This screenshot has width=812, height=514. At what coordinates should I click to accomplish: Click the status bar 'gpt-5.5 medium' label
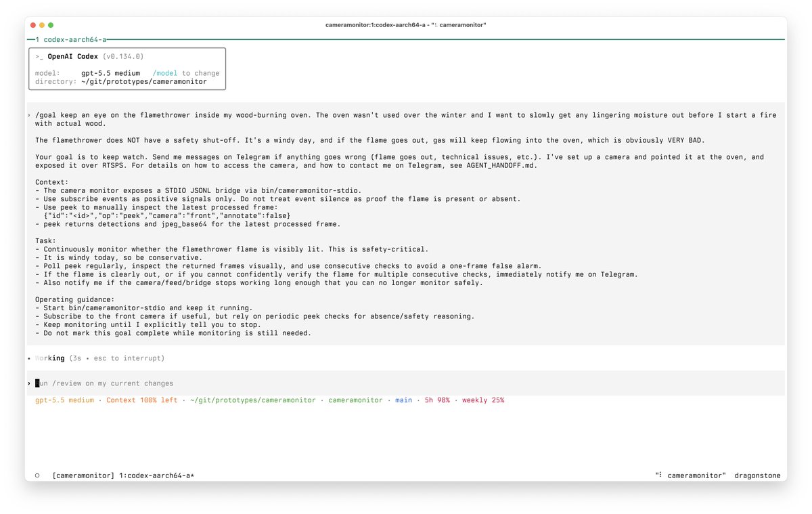click(x=64, y=400)
